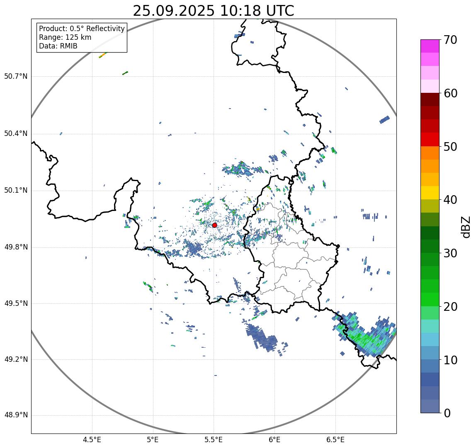Click the 48.9°N latitude tick label
Screen dimensions: 476x448
pos(16,415)
